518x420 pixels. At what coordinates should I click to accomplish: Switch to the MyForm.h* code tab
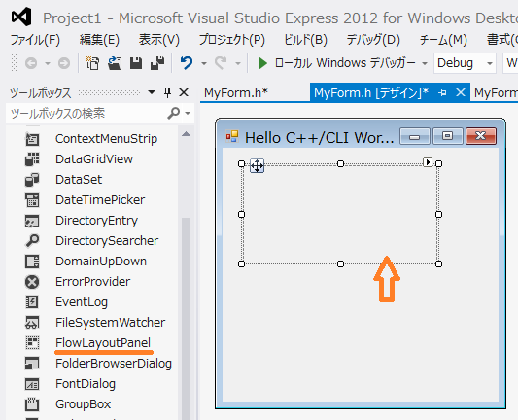[x=236, y=93]
